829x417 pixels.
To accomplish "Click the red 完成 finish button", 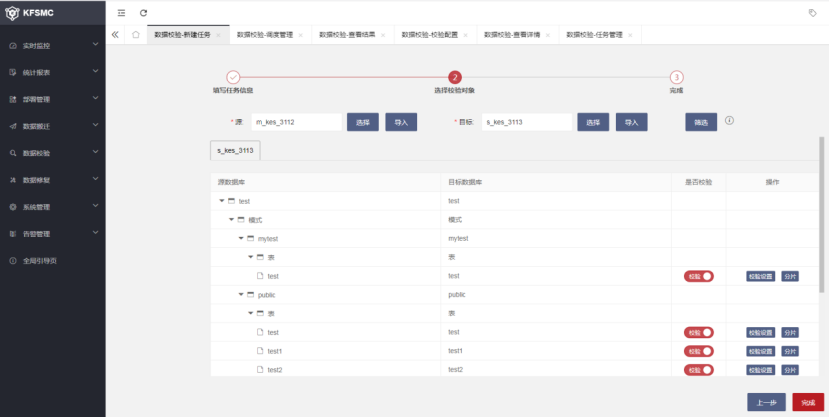I will (x=808, y=402).
